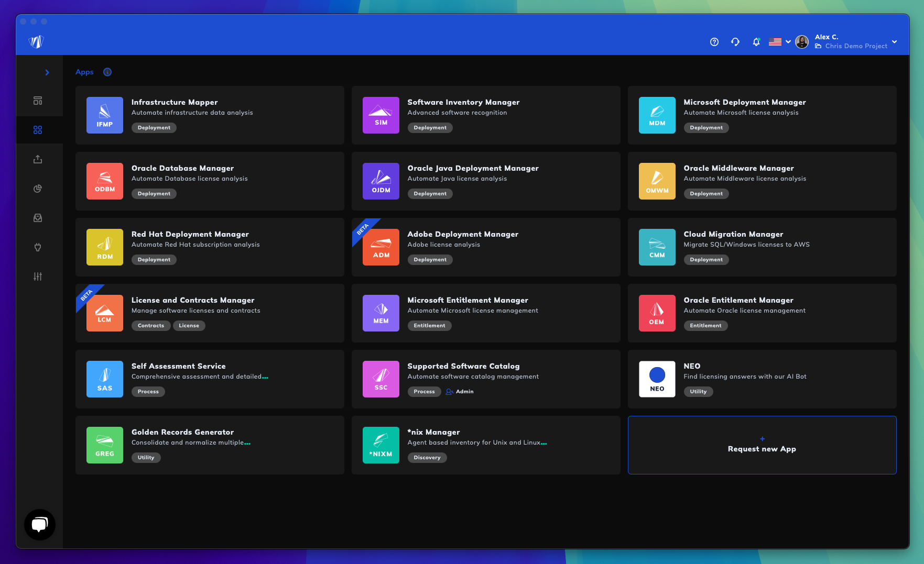Expand the sidebar with the chevron arrow
924x564 pixels.
(x=47, y=72)
